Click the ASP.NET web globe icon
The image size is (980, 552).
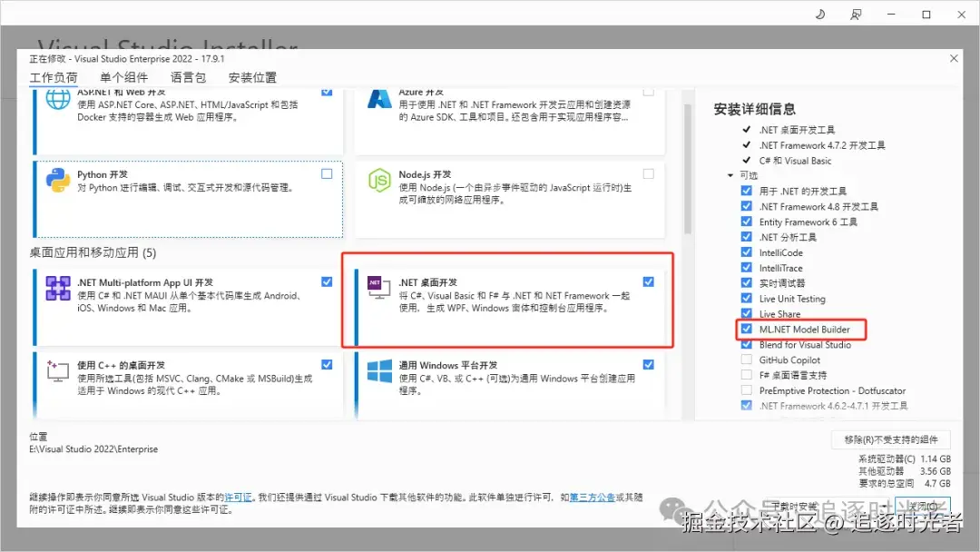58,99
